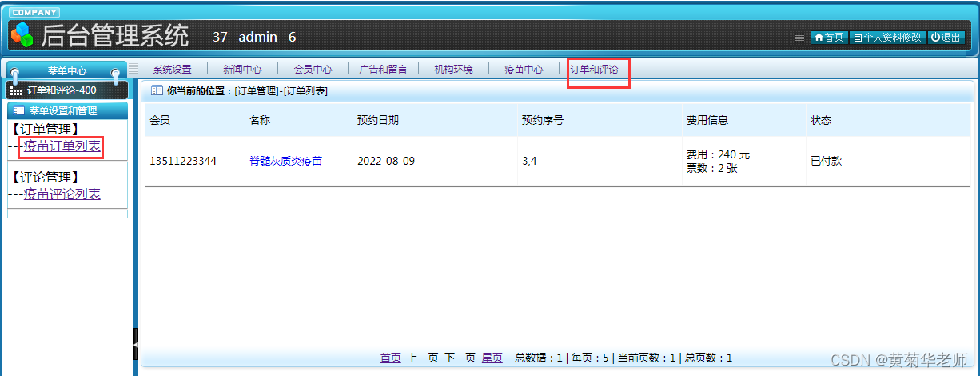Open 个人资料修改 in the header
Viewport: 980px width, 376px height.
(887, 38)
